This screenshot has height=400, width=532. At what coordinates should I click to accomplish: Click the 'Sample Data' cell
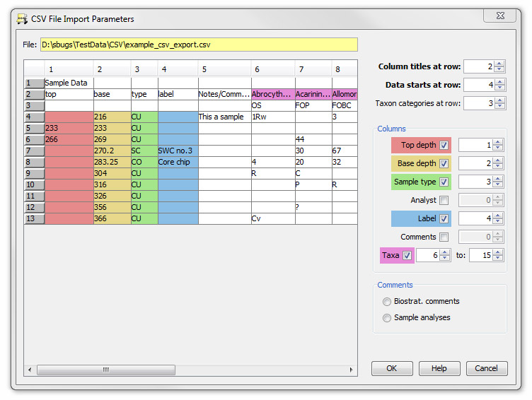[69, 83]
